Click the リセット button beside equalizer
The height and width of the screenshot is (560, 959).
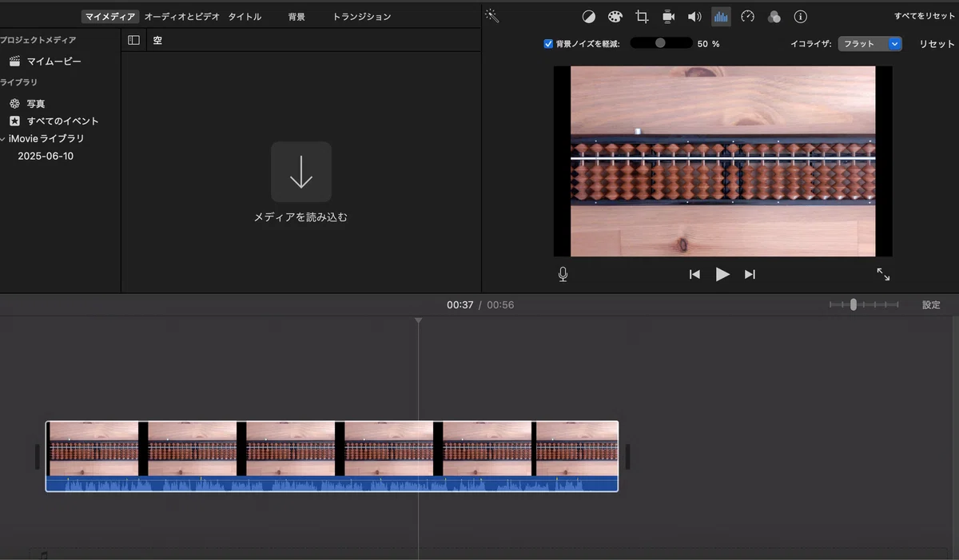click(937, 44)
